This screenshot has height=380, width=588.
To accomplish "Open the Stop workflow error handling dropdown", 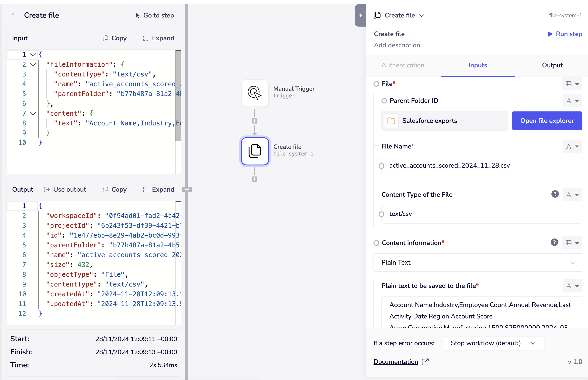I will click(493, 343).
